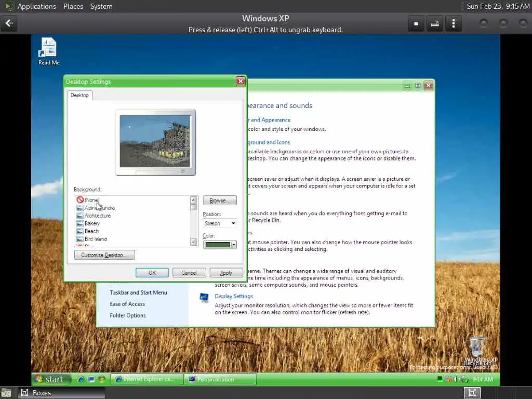Close the Desktop Settings dialog
Viewport: 532px width, 399px height.
click(x=241, y=81)
